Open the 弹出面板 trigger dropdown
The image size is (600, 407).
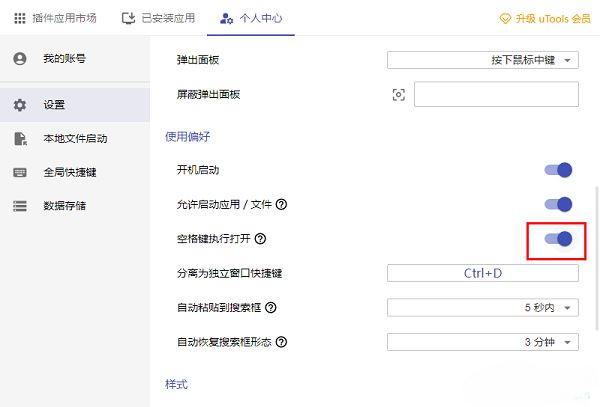(x=483, y=60)
